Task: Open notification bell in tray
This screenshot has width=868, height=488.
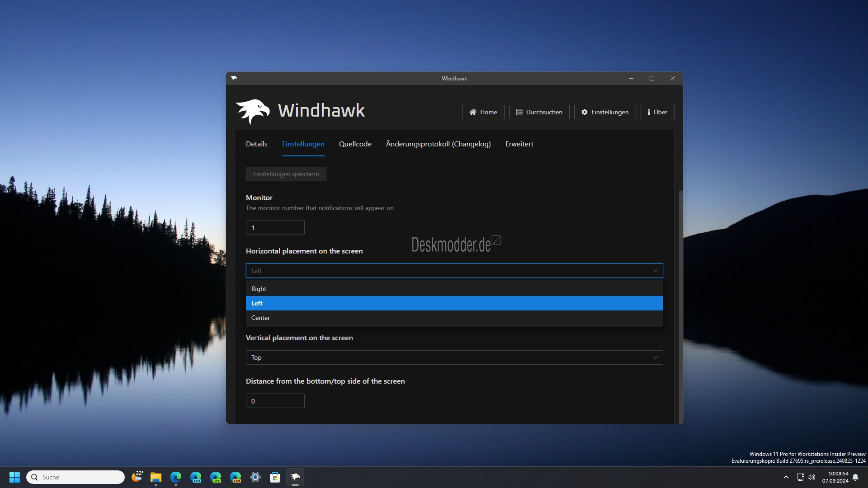Action: 855,477
